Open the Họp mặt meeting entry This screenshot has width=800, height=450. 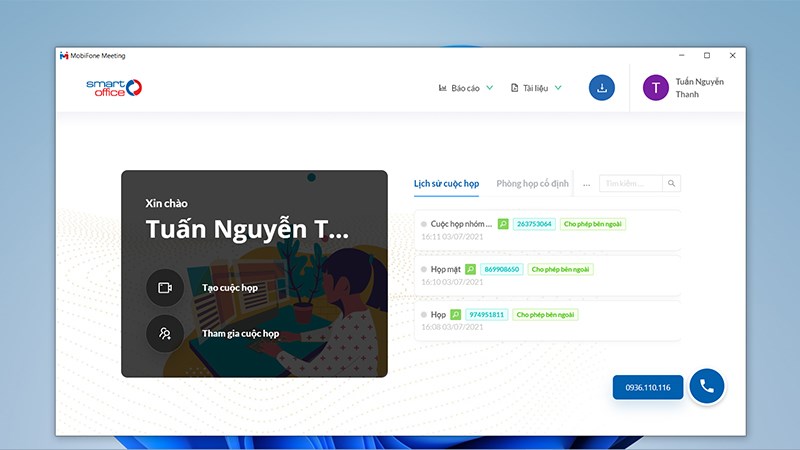(x=547, y=276)
